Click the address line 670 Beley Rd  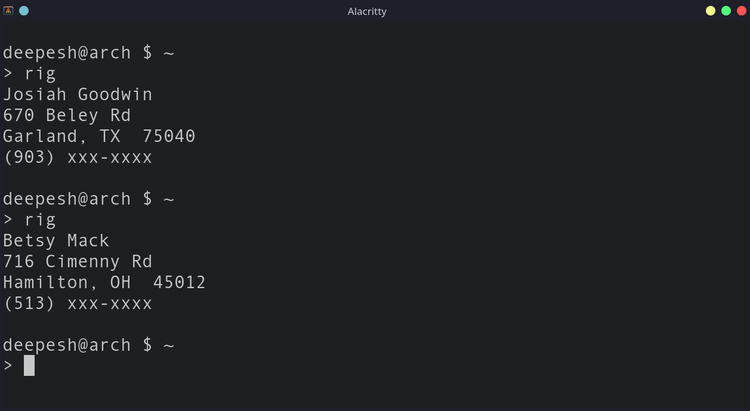(67, 115)
